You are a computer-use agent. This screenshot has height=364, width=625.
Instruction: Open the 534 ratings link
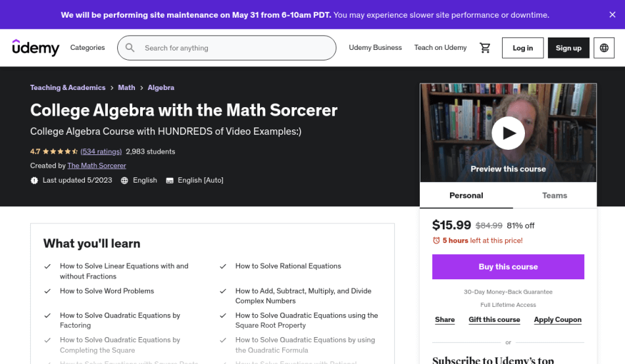[101, 152]
